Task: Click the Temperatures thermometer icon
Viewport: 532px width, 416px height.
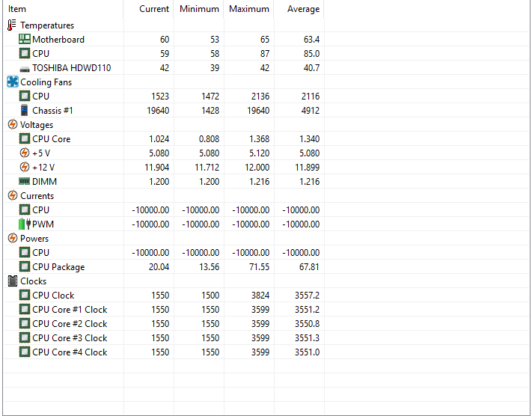Action: 12,25
